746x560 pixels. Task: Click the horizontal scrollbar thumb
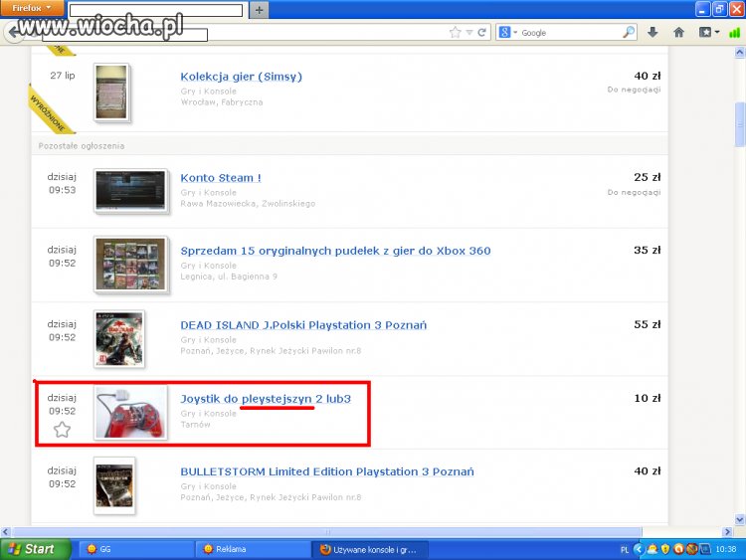pos(327,531)
